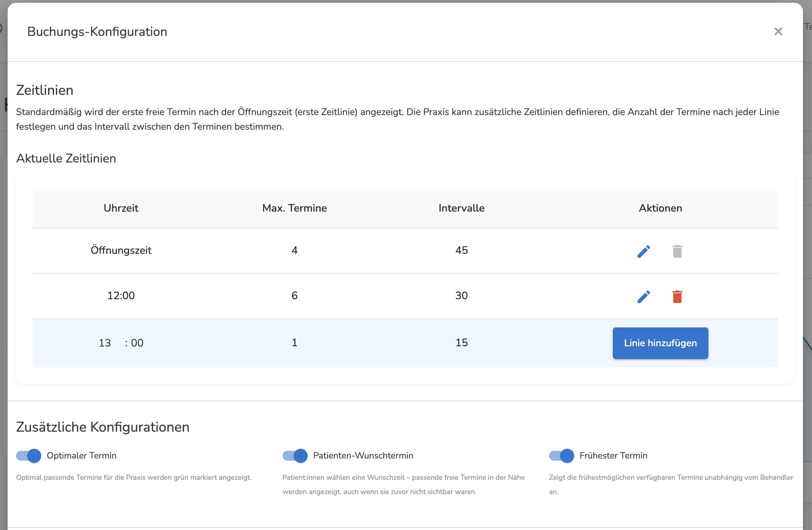Click the Max. Termine column header
Screen dimensions: 812x530
tap(295, 208)
